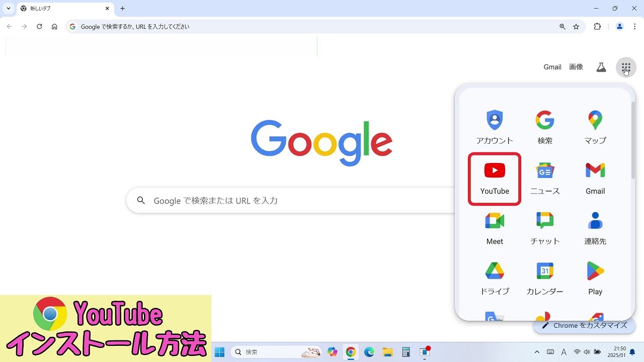Screen dimensions: 644x362
Task: Open Search Labs flask icon
Action: click(x=601, y=67)
